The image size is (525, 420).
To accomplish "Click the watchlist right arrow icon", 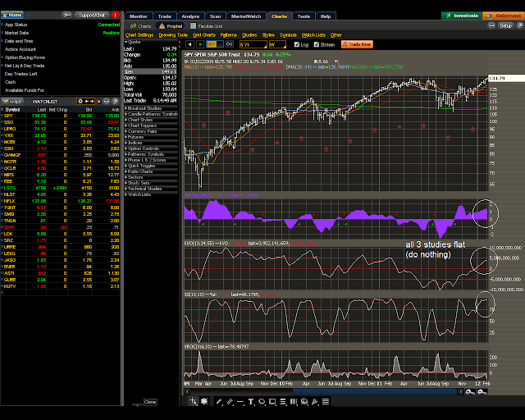I will (92, 101).
